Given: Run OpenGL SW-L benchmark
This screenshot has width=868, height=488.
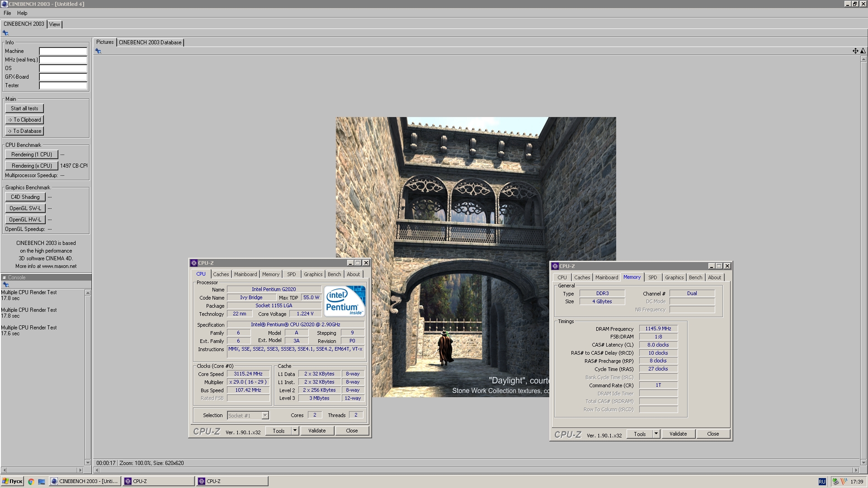Looking at the screenshot, I should [25, 208].
